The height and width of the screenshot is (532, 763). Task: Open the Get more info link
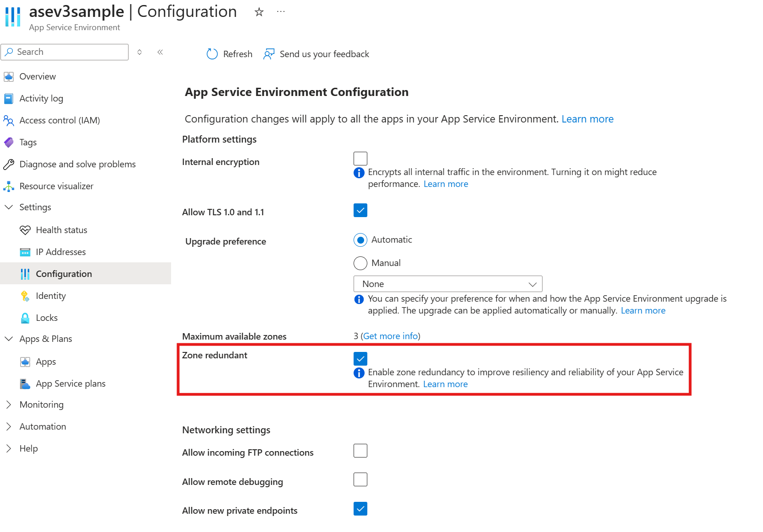390,336
